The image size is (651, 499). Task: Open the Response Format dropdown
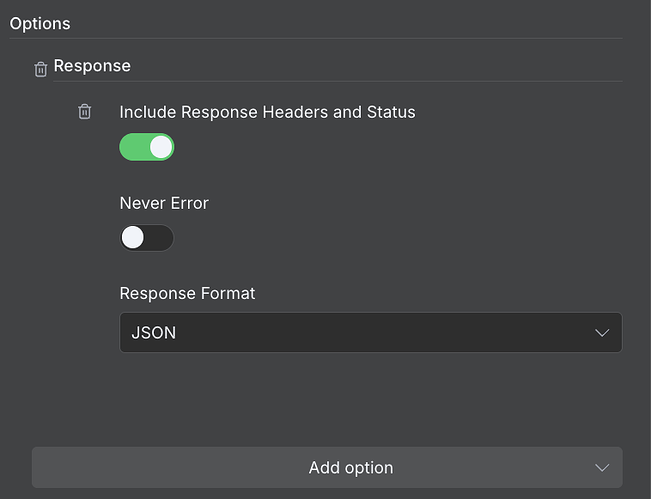point(370,333)
